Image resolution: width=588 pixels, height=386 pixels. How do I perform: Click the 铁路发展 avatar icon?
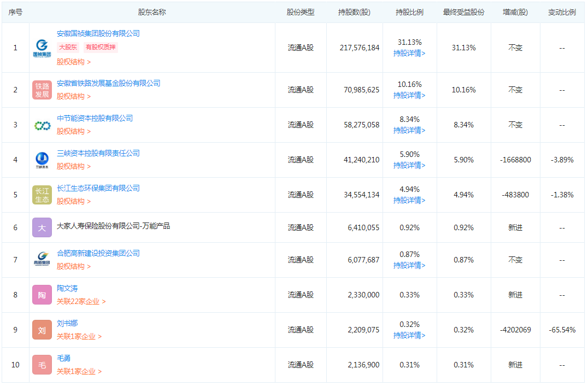pyautogui.click(x=42, y=90)
